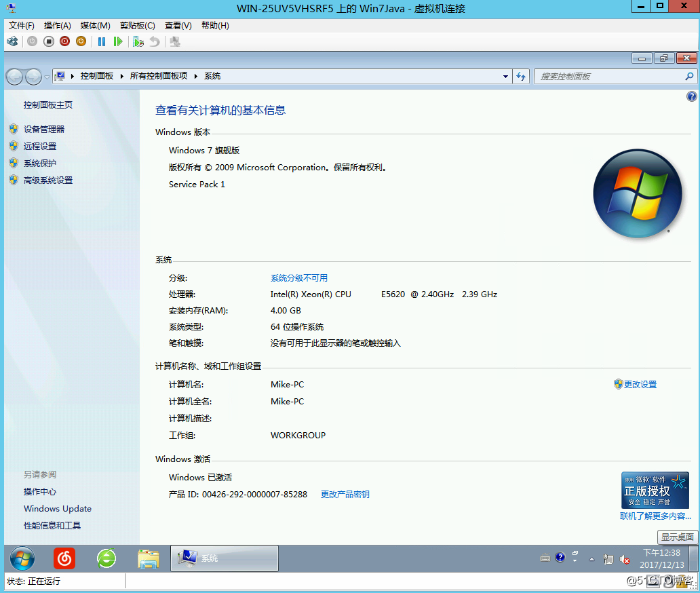Open language bar options dropdown

pos(575,561)
